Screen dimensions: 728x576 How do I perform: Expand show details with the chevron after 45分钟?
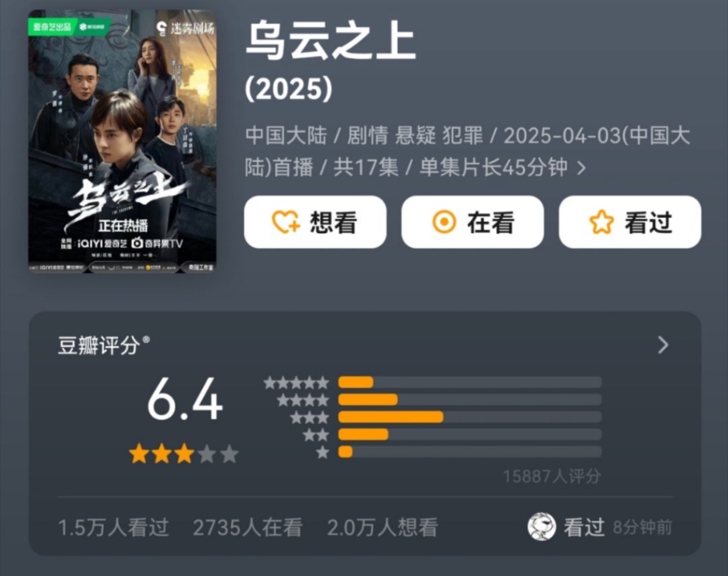pos(581,168)
